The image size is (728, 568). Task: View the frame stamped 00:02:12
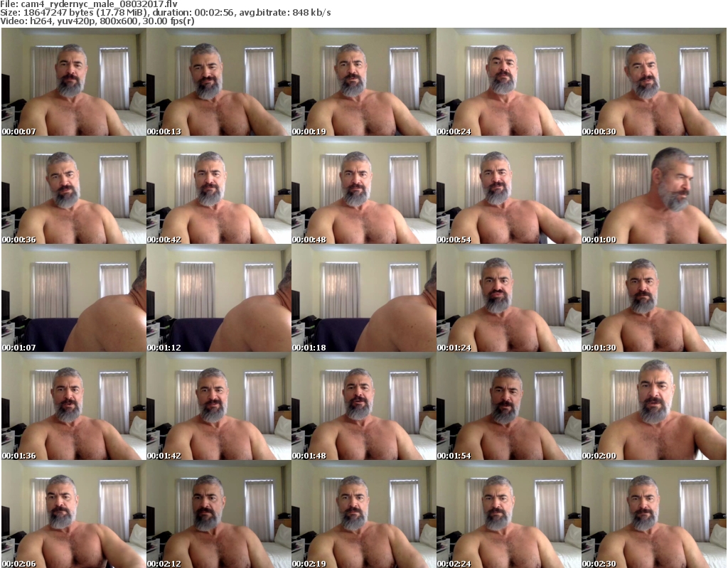point(219,514)
